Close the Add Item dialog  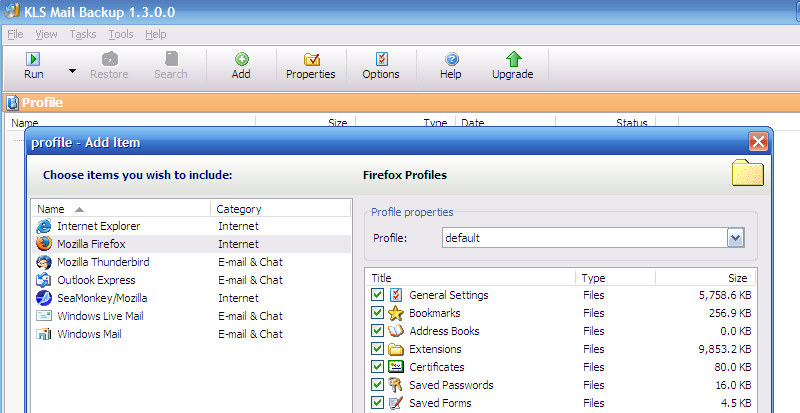pos(758,141)
